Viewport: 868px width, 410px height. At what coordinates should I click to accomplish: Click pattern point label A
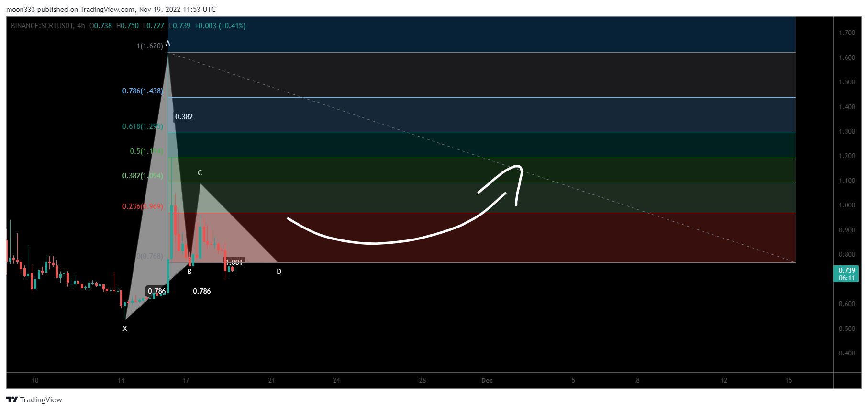(x=168, y=44)
